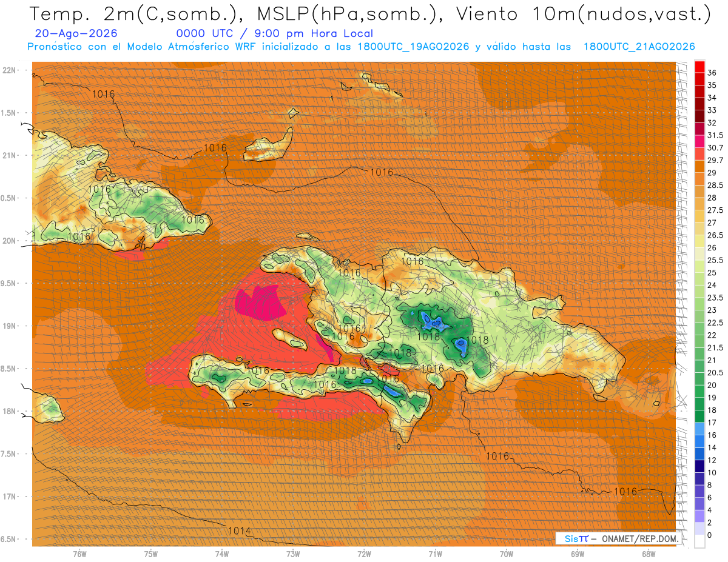
Task: Click the 75W longitude label
Action: [x=150, y=554]
